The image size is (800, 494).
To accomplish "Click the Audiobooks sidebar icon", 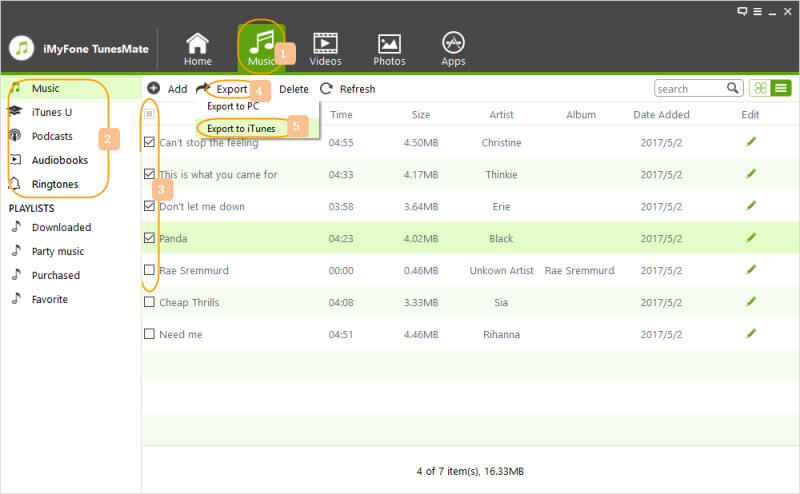I will coord(16,159).
